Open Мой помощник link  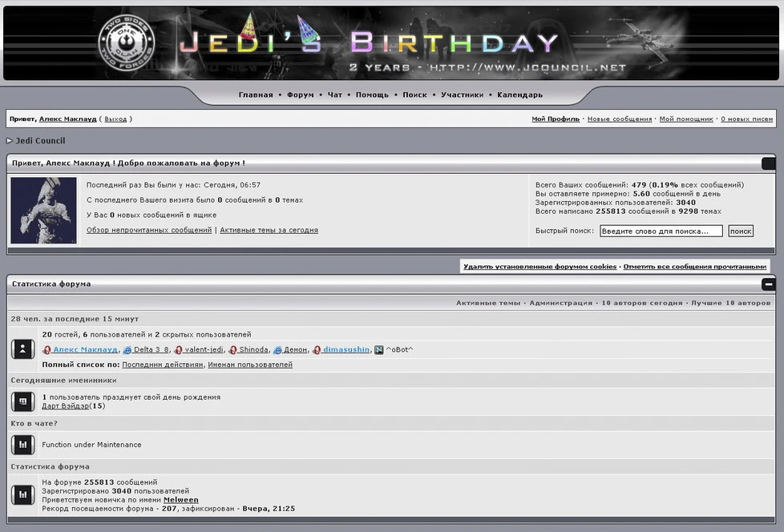click(x=686, y=119)
